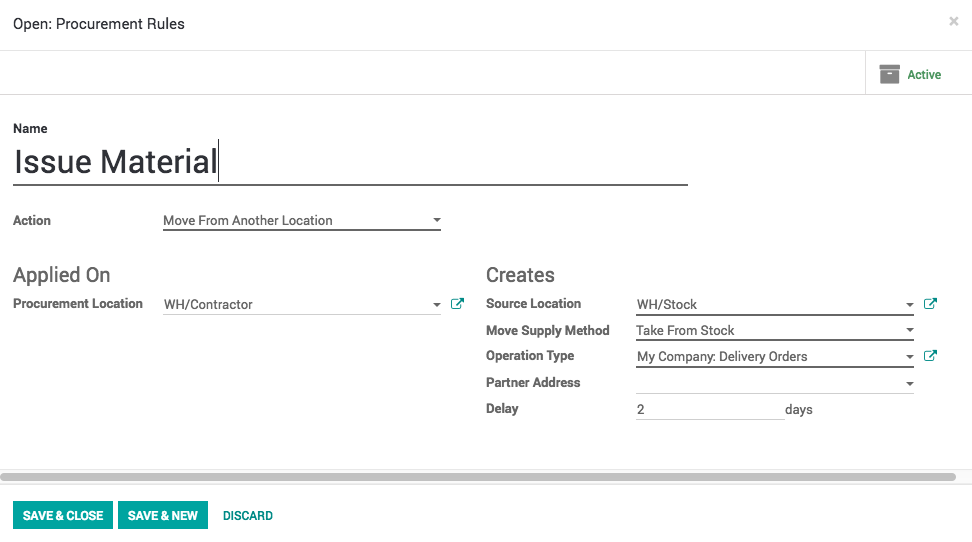Open external link for Procurement Location
Viewport: 972px width, 542px height.
point(457,304)
